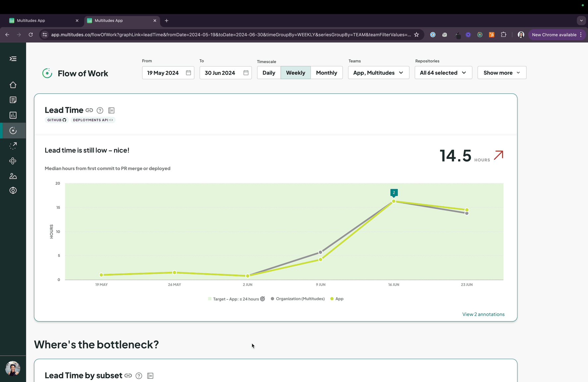Image resolution: width=588 pixels, height=382 pixels.
Task: Open the Teams dropdown
Action: (x=379, y=73)
